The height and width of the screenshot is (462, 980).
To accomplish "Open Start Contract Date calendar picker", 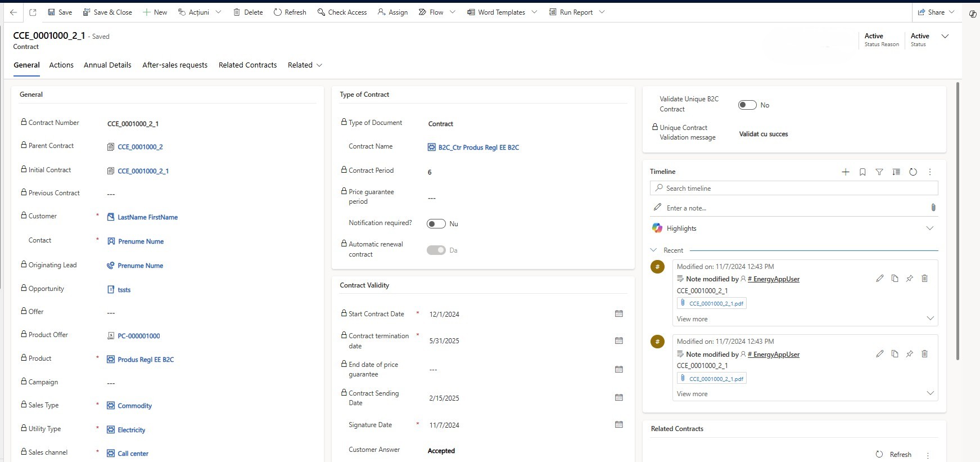I will coord(618,314).
